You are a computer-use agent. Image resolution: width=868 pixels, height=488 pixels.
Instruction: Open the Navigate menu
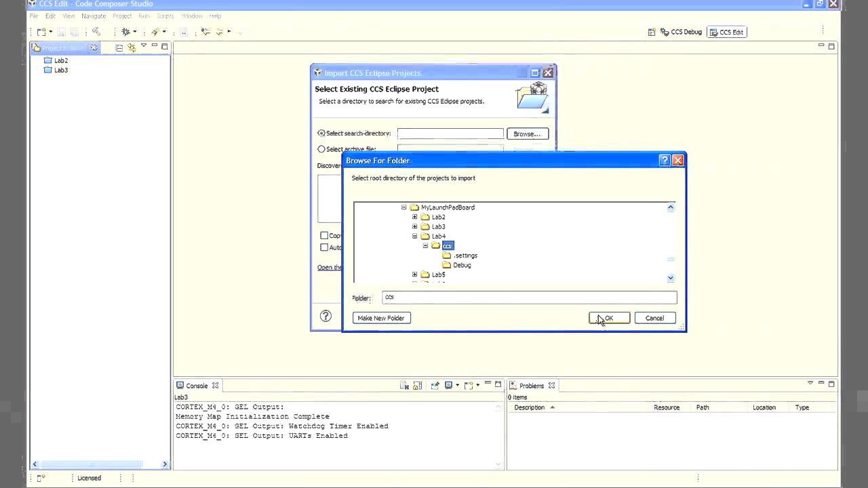(x=94, y=16)
